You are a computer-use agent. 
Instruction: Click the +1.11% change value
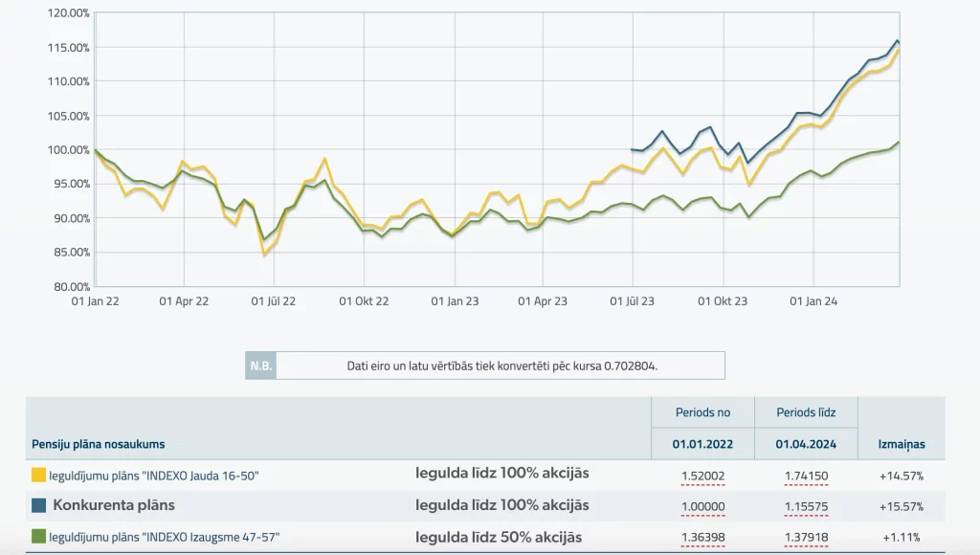pos(902,537)
